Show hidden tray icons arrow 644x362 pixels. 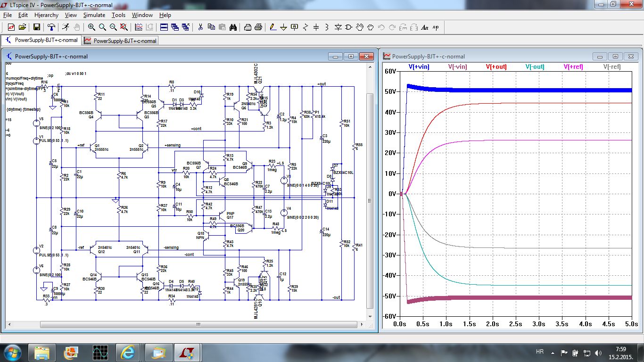tap(553, 353)
